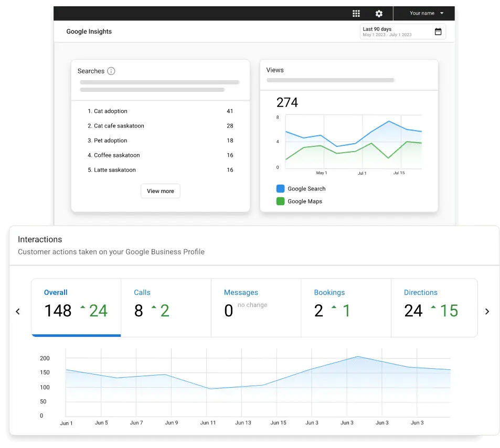Image resolution: width=500 pixels, height=448 pixels.
Task: Click the View more button under Searches
Action: point(160,191)
